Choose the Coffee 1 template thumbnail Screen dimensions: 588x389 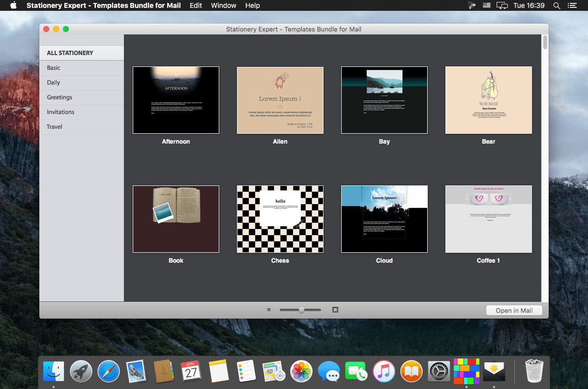(489, 219)
